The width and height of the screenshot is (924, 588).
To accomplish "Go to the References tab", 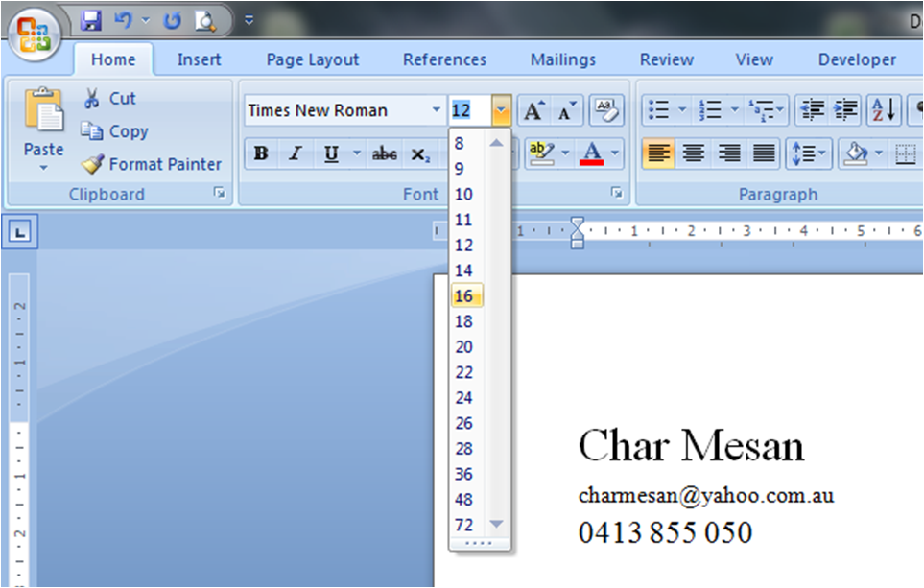I will click(x=444, y=59).
